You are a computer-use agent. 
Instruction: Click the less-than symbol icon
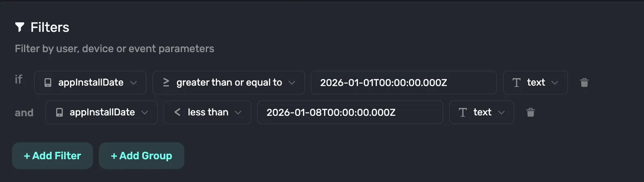click(177, 112)
